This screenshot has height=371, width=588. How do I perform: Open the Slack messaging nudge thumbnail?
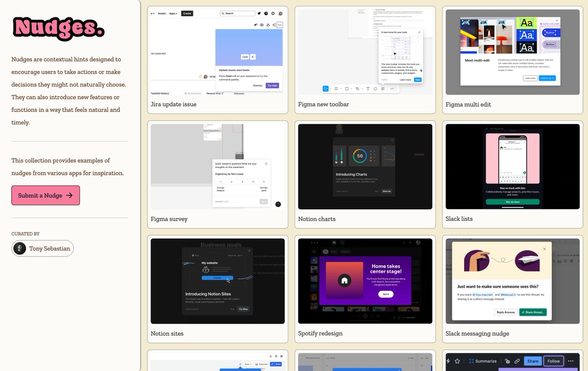pos(513,281)
